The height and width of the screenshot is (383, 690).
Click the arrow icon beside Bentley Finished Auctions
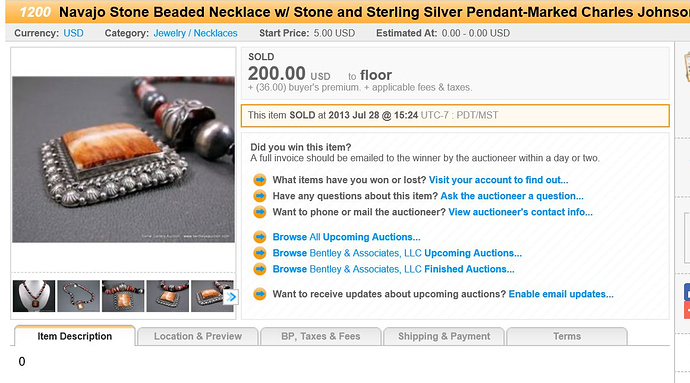tap(260, 269)
